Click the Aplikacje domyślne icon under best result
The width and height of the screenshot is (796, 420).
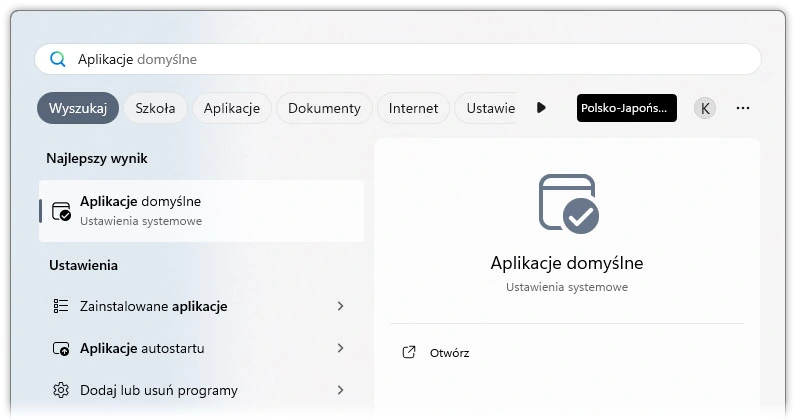(x=61, y=210)
